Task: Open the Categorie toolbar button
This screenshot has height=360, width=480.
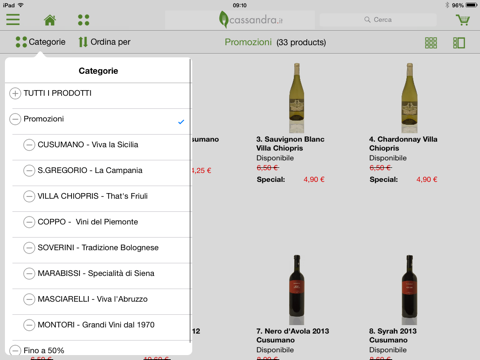Action: pyautogui.click(x=40, y=42)
